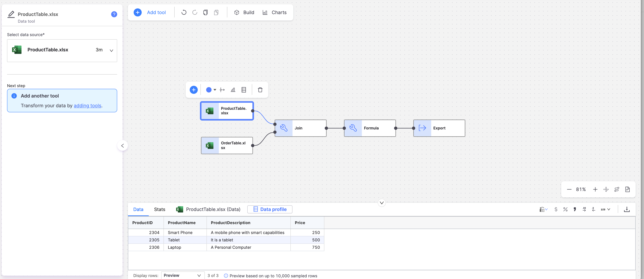644x279 pixels.
Task: Zoom out the canvas with minus
Action: tap(569, 189)
